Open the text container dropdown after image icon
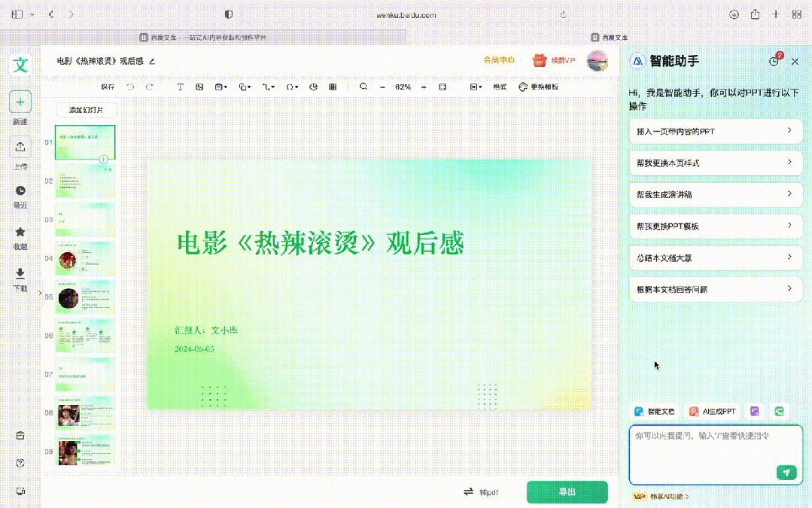Viewport: 812px width, 508px height. point(221,87)
